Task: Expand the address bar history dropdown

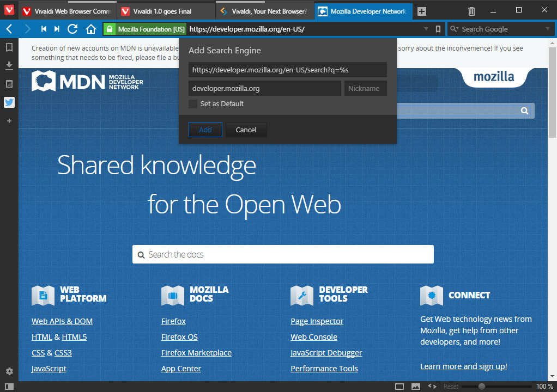Action: [426, 29]
